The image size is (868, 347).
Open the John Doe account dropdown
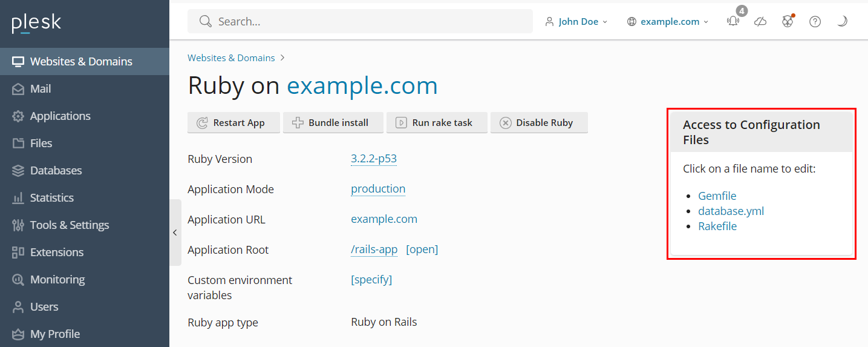pyautogui.click(x=576, y=22)
